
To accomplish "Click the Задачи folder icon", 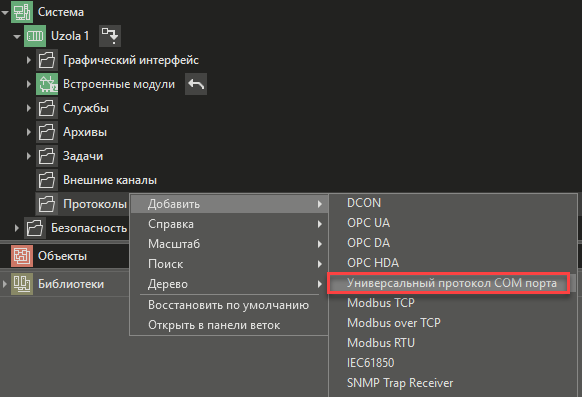I will [x=47, y=156].
